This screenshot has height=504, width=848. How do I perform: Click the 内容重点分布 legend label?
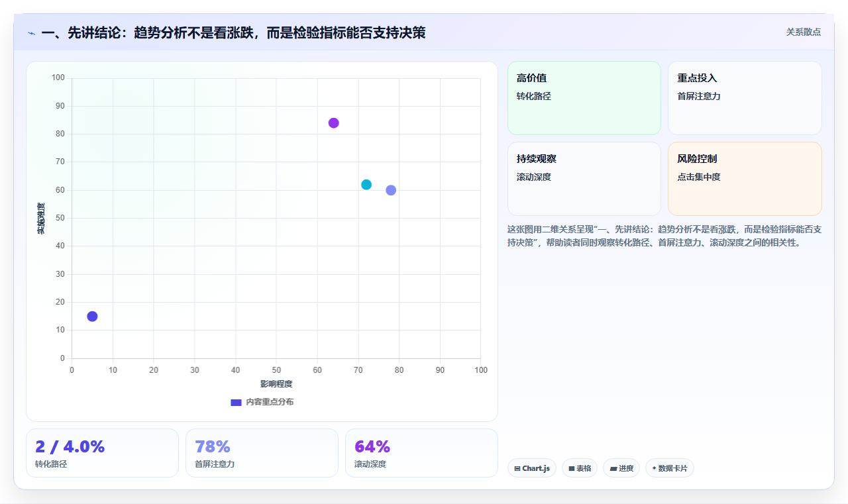(x=270, y=402)
